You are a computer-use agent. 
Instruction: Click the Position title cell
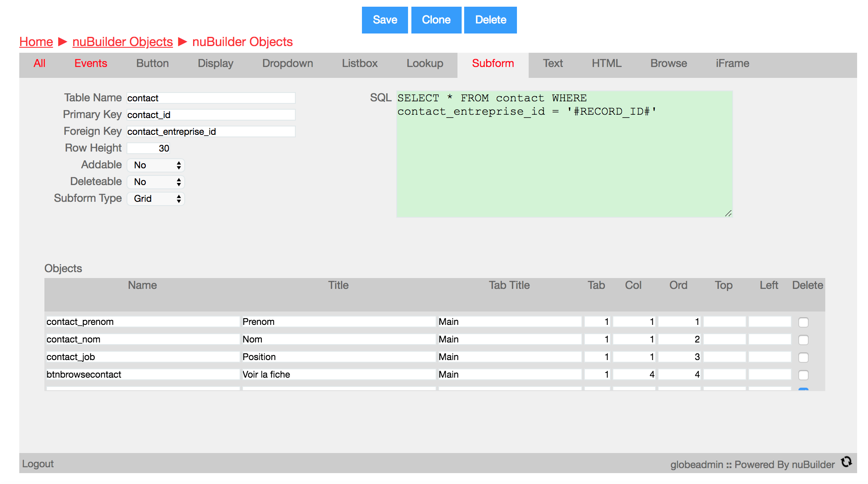(339, 357)
